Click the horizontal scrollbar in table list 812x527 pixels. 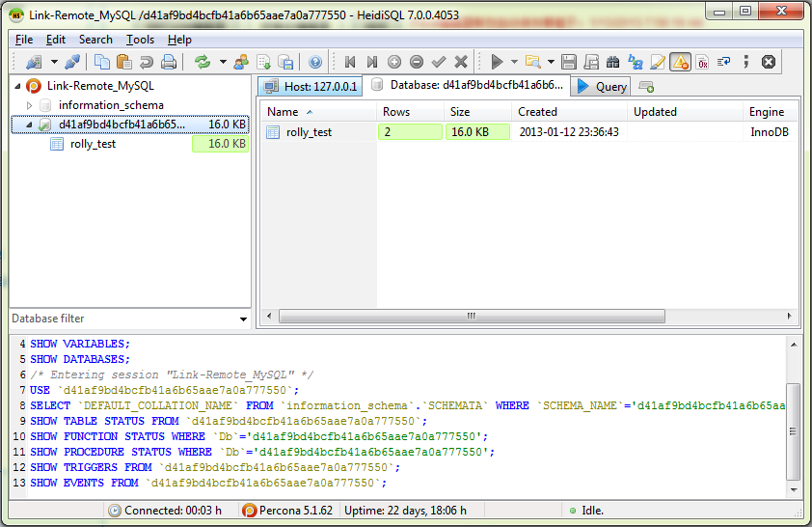[471, 316]
